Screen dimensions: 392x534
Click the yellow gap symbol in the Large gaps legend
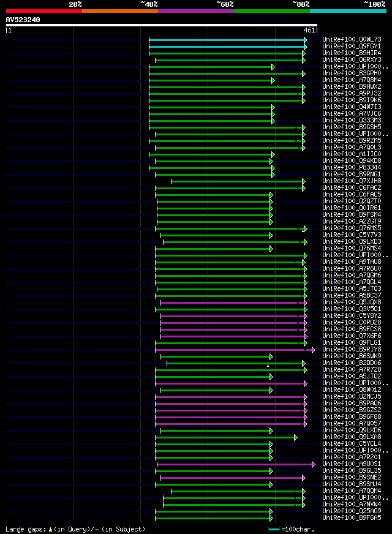click(50, 530)
